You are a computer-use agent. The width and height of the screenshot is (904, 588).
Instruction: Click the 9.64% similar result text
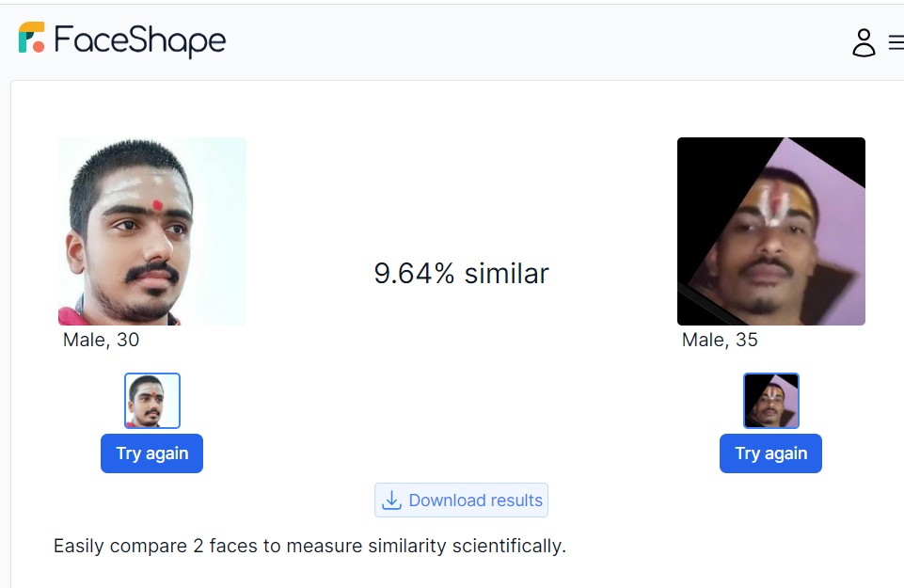pyautogui.click(x=461, y=274)
